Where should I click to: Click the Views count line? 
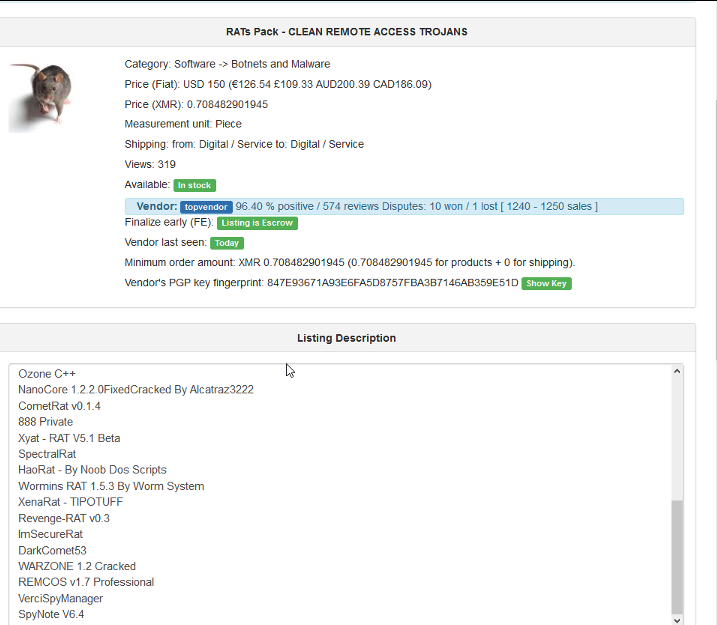coord(150,165)
